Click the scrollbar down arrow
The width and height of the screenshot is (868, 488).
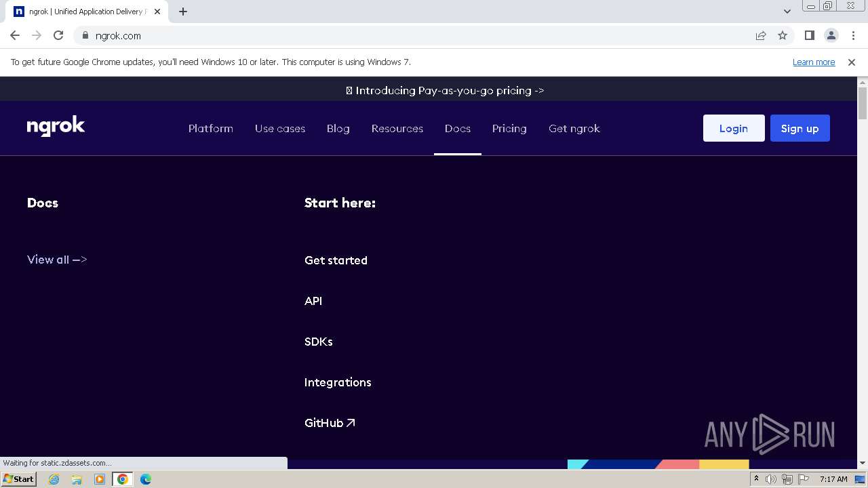863,463
